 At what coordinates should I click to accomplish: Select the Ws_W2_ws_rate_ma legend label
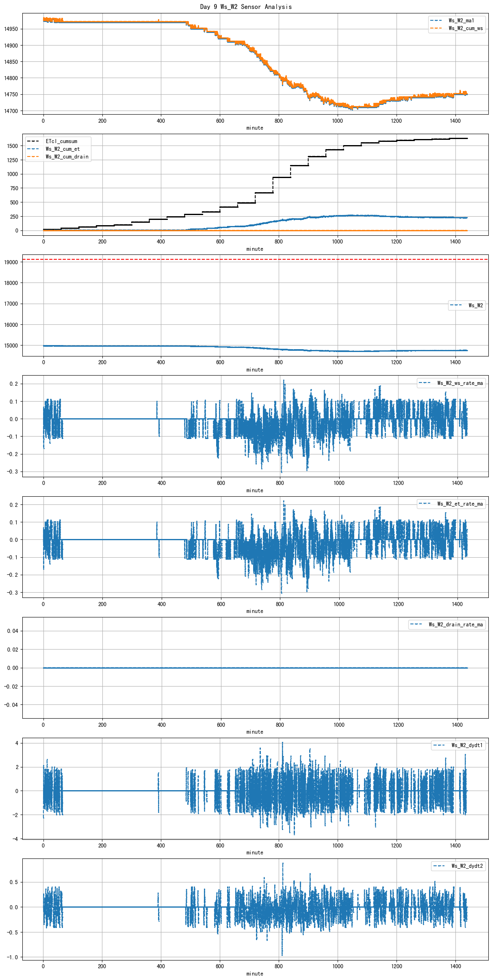(459, 383)
